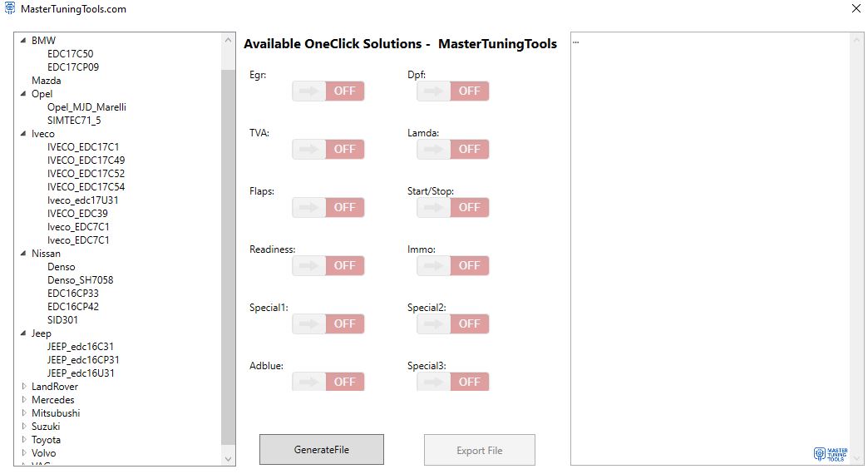The width and height of the screenshot is (868, 474).
Task: Click the MasterTuningTools title bar icon
Action: pos(10,9)
